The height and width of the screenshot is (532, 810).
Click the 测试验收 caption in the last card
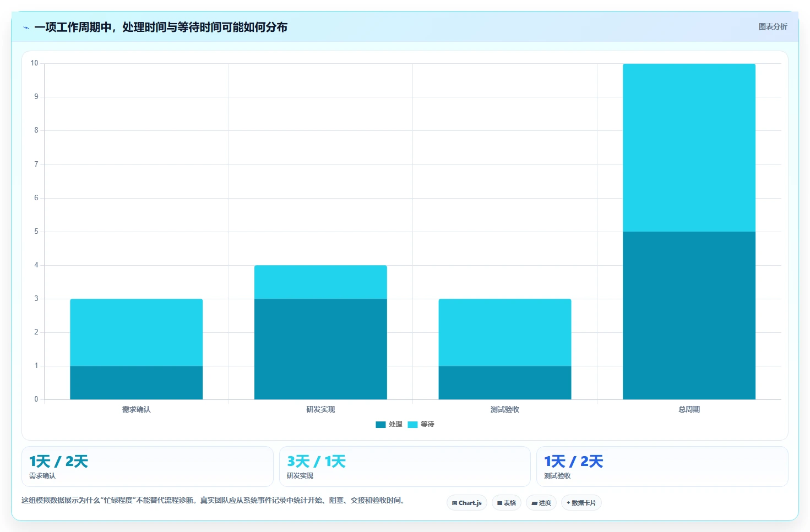tap(557, 476)
